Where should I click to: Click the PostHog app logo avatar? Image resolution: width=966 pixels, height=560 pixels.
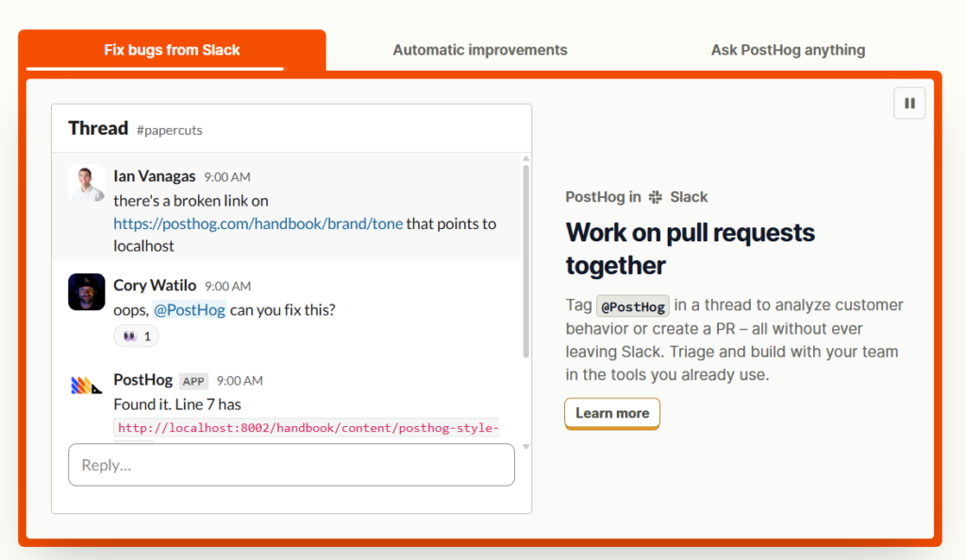86,386
